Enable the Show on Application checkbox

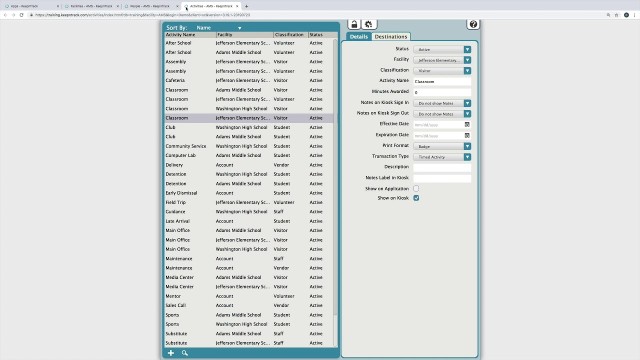pos(416,189)
